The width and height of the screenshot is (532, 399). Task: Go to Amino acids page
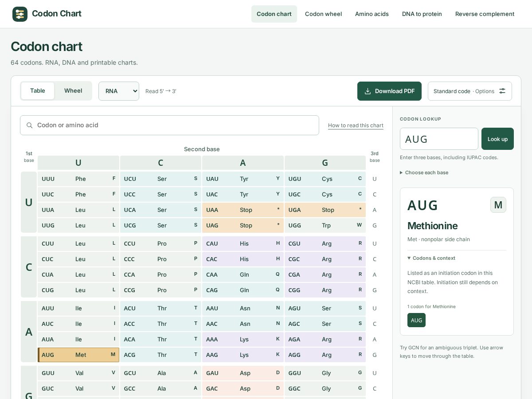[x=372, y=14]
